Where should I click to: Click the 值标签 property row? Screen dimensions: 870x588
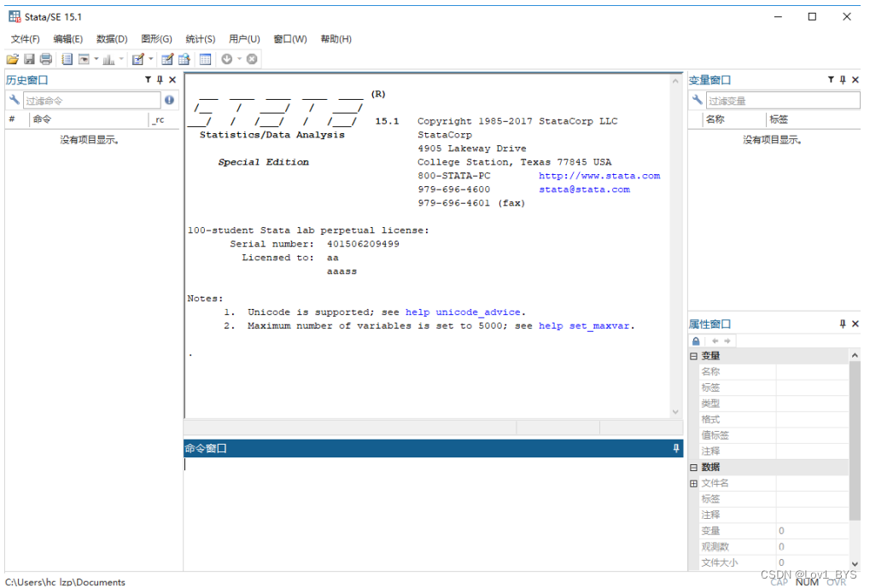(774, 436)
